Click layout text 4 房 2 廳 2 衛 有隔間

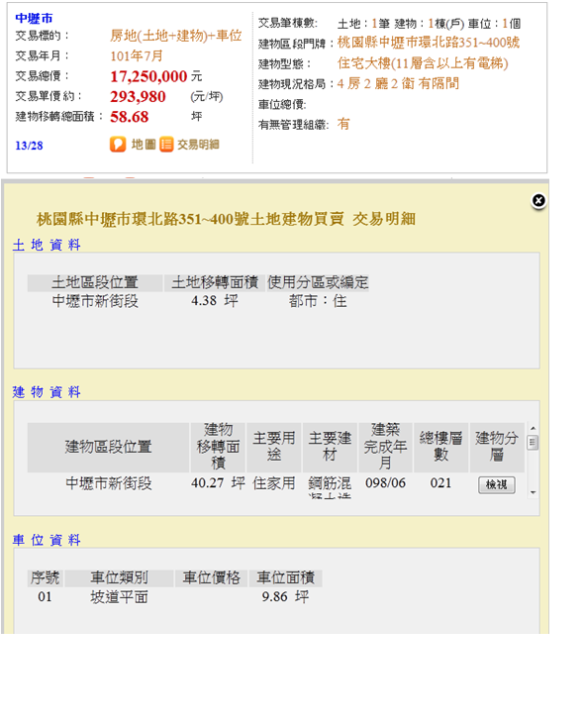tap(398, 83)
